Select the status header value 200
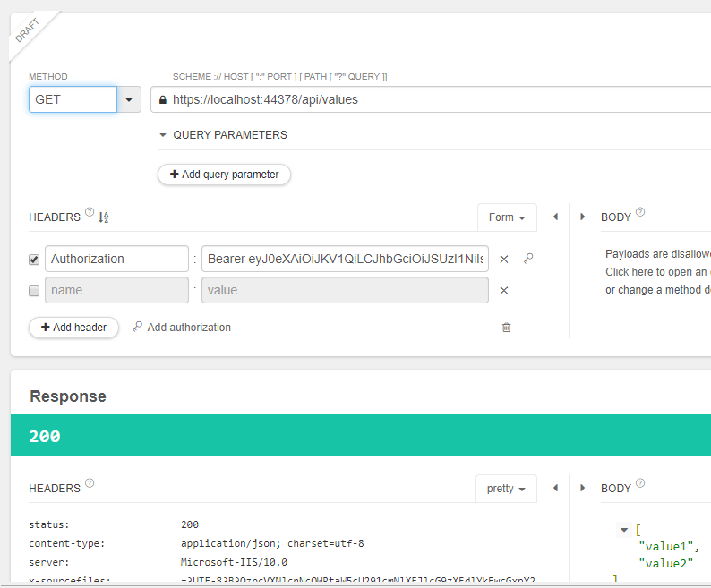 (190, 524)
